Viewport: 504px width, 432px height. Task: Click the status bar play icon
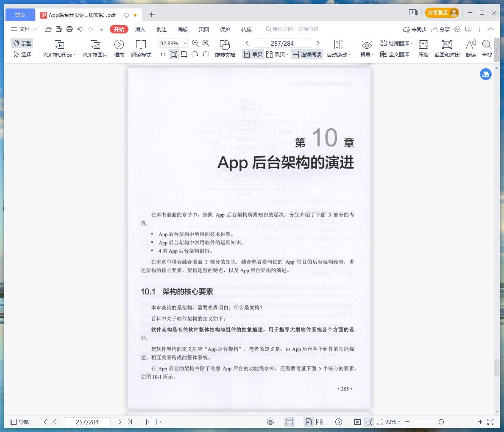tap(338, 422)
